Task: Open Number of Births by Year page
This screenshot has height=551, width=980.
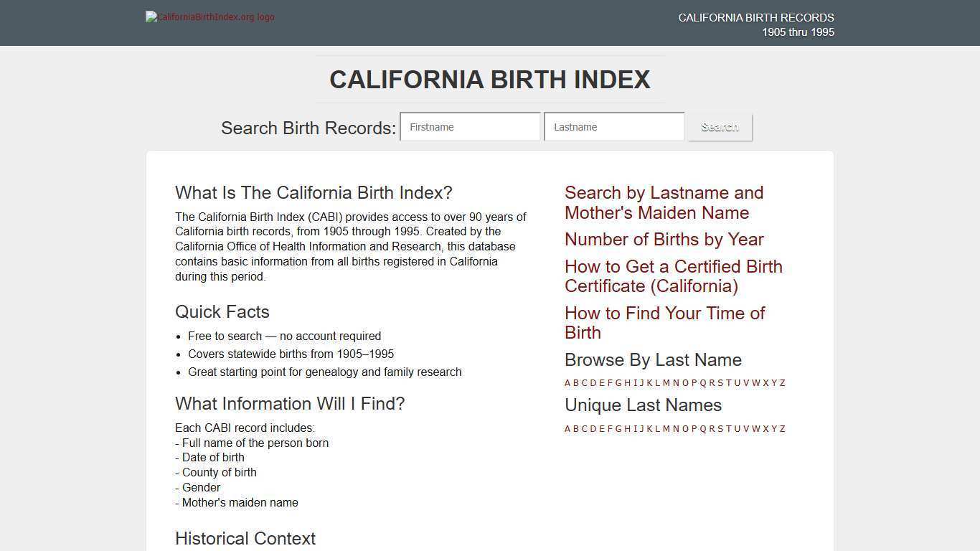Action: pyautogui.click(x=664, y=240)
